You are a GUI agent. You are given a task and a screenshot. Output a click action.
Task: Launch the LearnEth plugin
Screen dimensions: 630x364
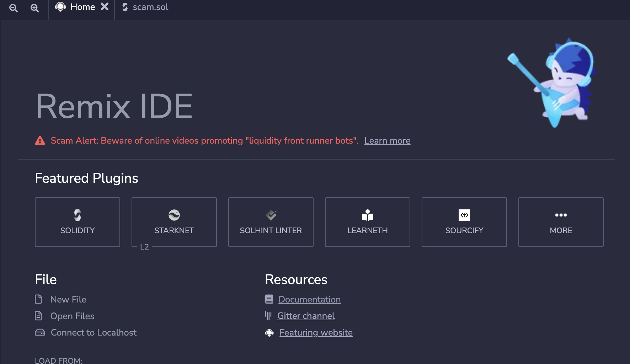coord(368,222)
